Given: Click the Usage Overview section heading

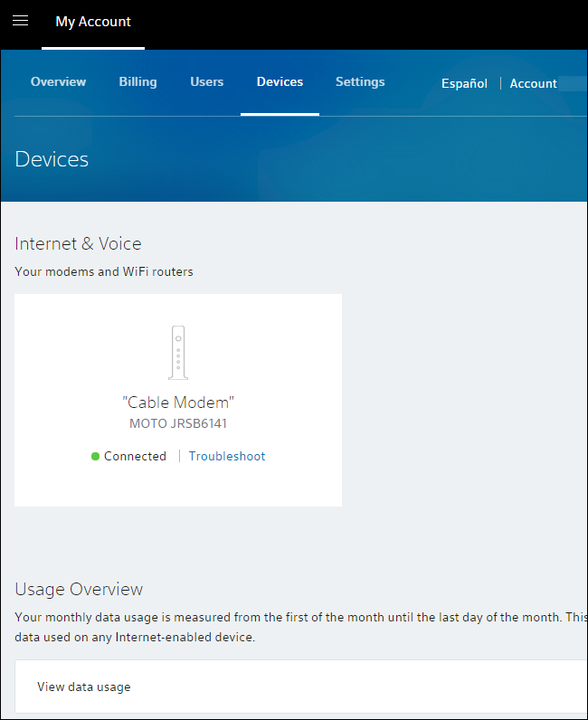Looking at the screenshot, I should click(x=79, y=589).
